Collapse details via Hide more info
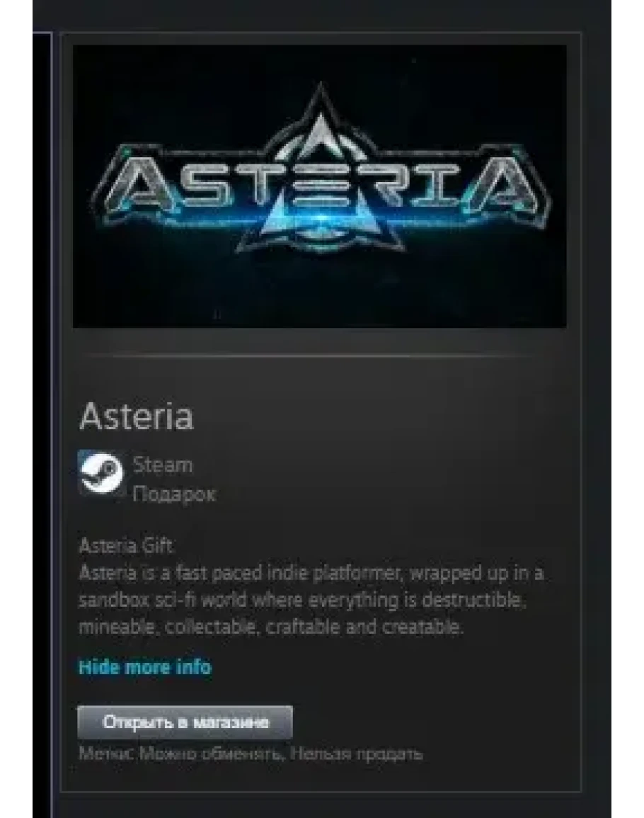The height and width of the screenshot is (818, 644). click(145, 667)
